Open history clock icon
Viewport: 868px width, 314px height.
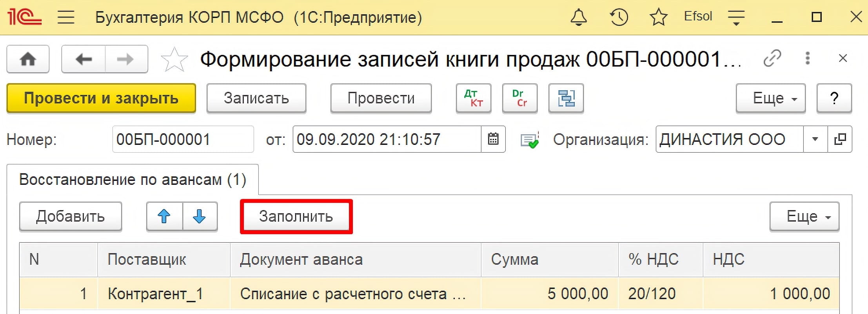619,17
